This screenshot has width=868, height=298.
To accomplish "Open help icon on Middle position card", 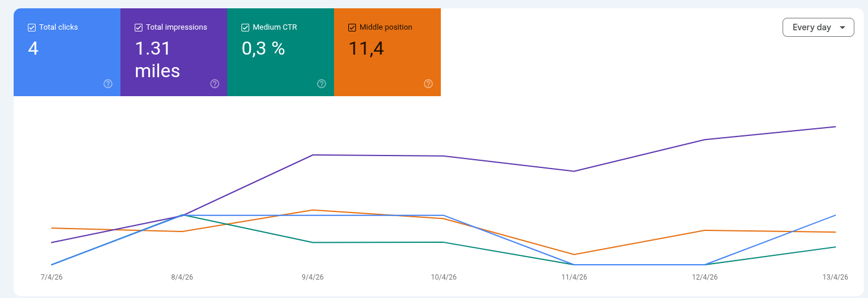I will [x=428, y=84].
